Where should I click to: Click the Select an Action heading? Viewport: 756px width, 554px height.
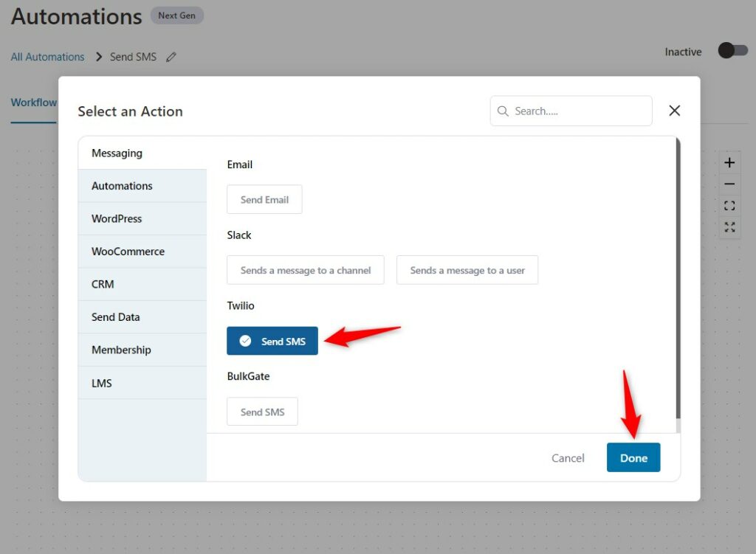coord(130,111)
